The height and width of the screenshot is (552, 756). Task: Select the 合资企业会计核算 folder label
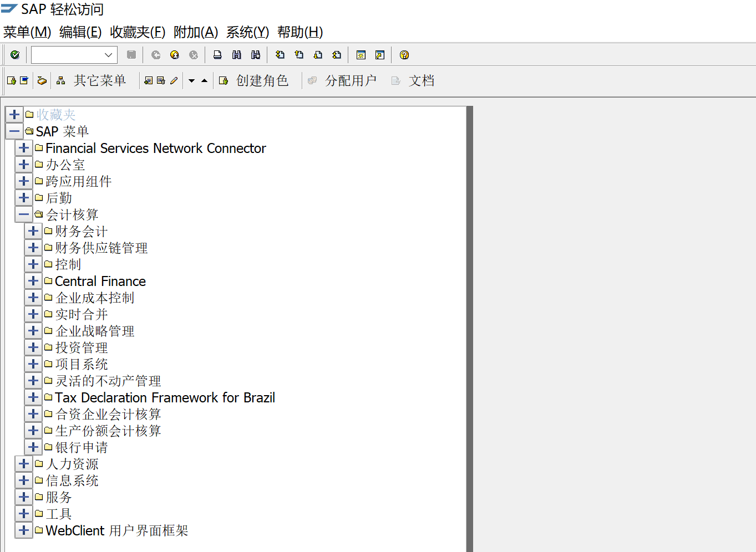click(108, 414)
